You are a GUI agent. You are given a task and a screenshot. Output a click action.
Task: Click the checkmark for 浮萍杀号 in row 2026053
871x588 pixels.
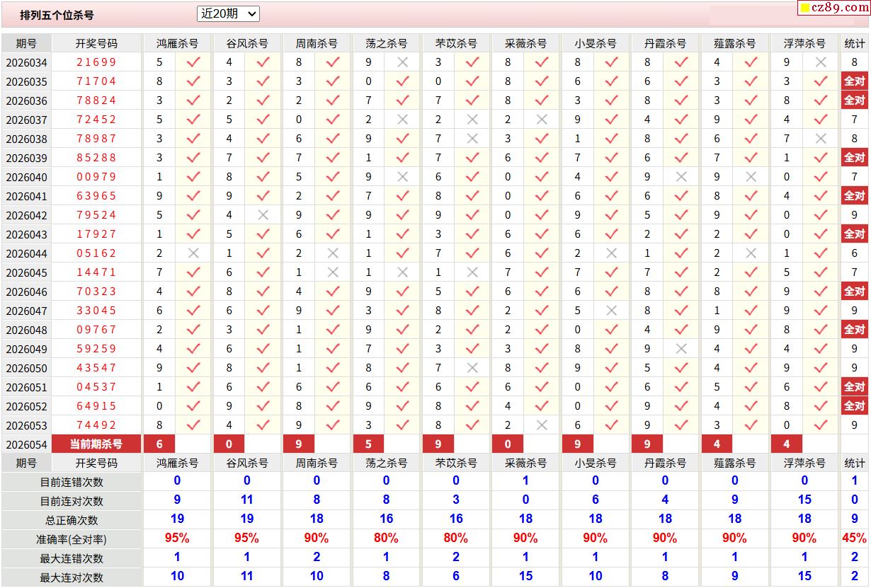[821, 425]
